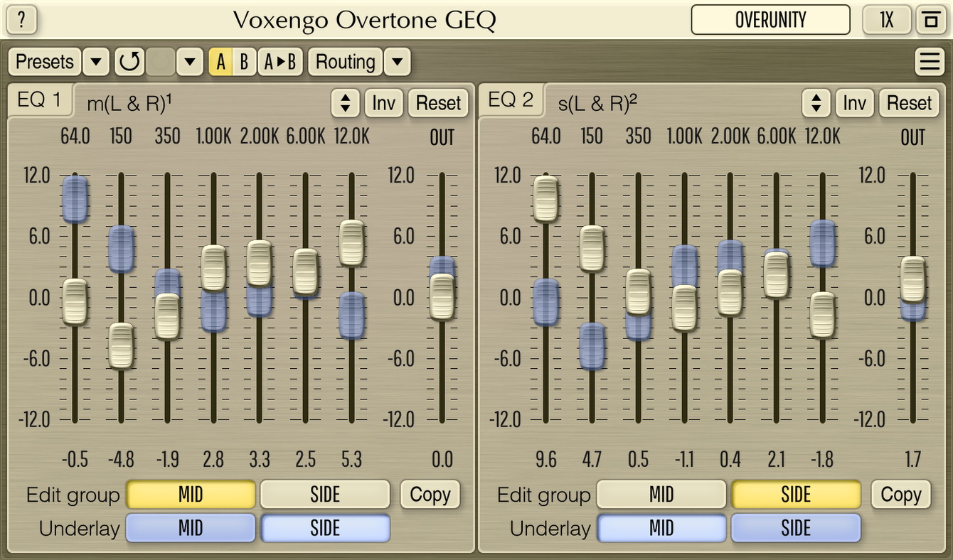
Task: Click the m(L & R)¹ channel label
Action: click(129, 104)
